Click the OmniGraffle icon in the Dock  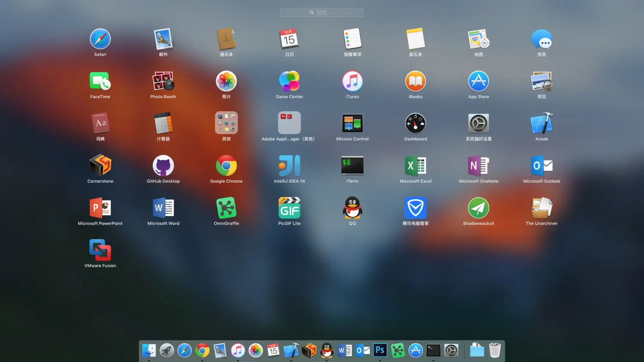coord(398,350)
